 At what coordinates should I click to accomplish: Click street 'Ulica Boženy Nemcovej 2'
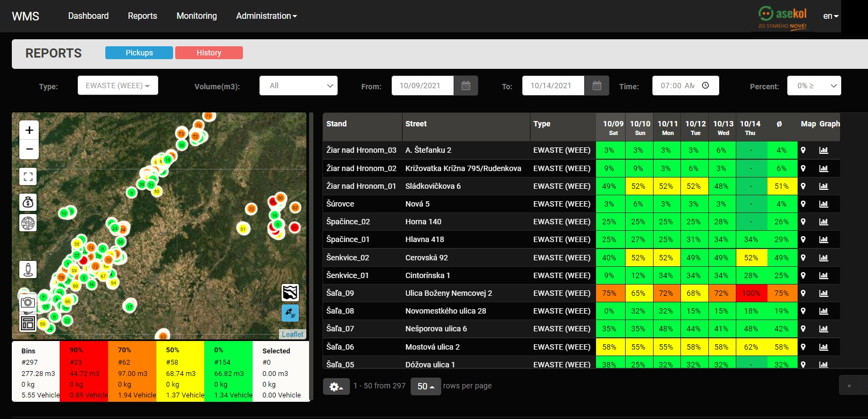[449, 293]
